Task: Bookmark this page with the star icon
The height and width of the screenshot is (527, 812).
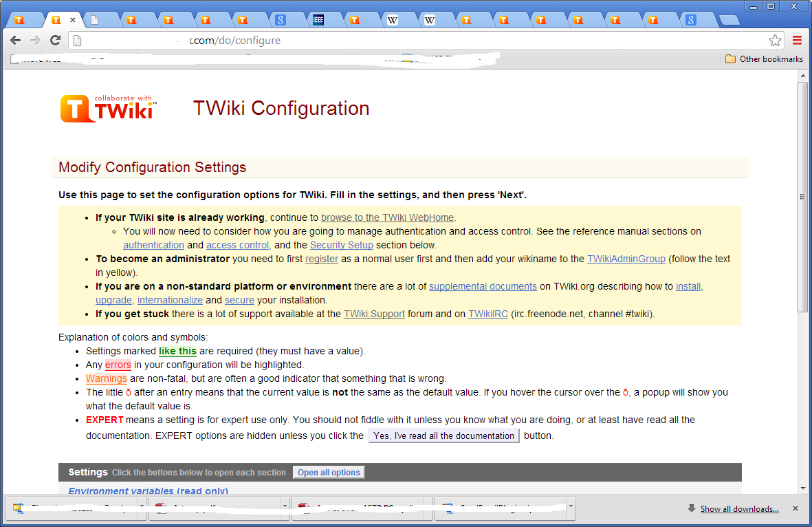Action: [775, 41]
